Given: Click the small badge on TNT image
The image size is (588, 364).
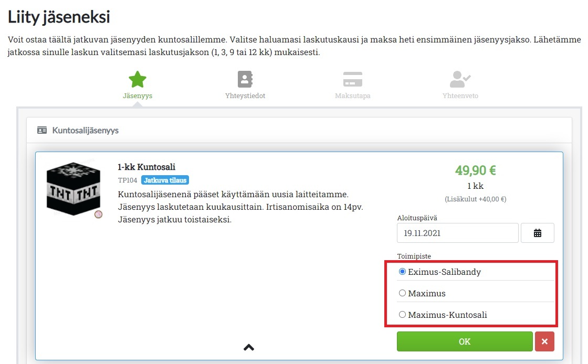Looking at the screenshot, I should [98, 214].
